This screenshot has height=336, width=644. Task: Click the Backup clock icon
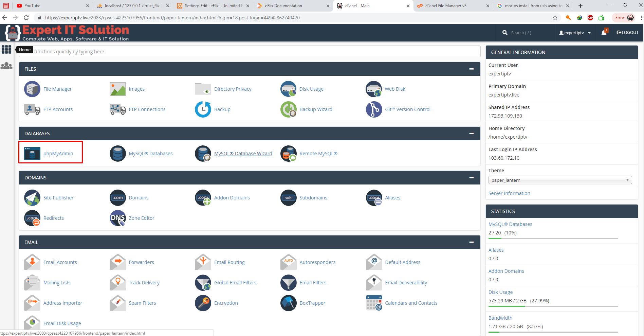pyautogui.click(x=203, y=109)
